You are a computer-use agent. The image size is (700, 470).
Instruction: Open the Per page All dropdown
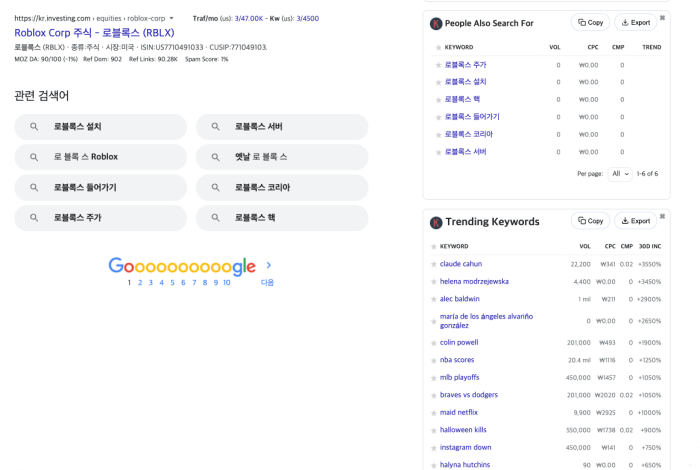click(x=620, y=174)
